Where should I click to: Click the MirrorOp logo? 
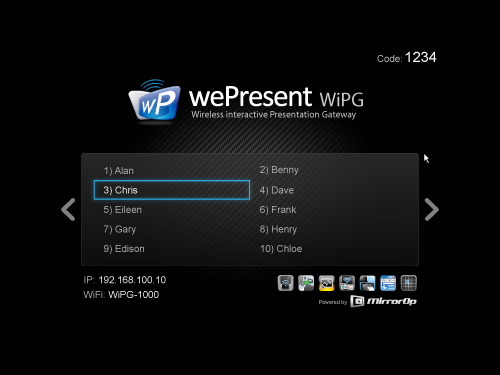click(x=383, y=301)
